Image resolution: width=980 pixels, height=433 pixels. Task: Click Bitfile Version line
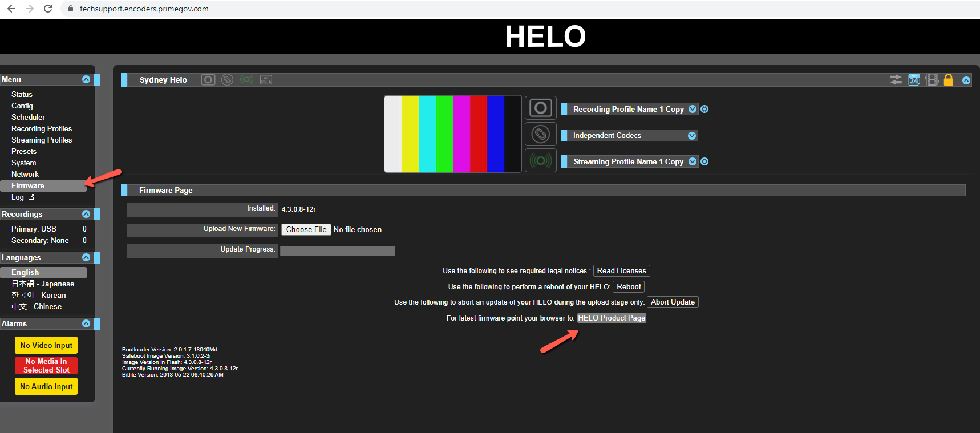point(172,374)
